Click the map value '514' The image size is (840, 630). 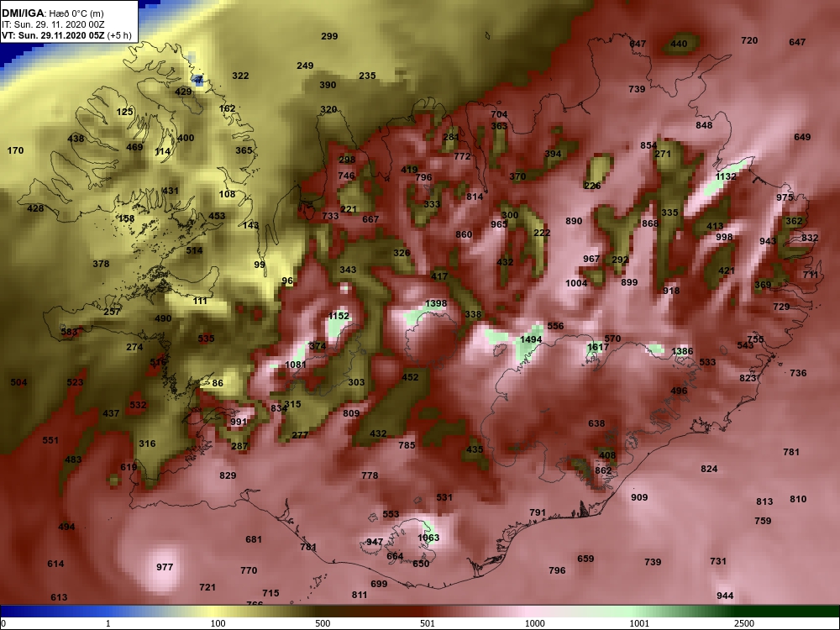[x=194, y=250]
